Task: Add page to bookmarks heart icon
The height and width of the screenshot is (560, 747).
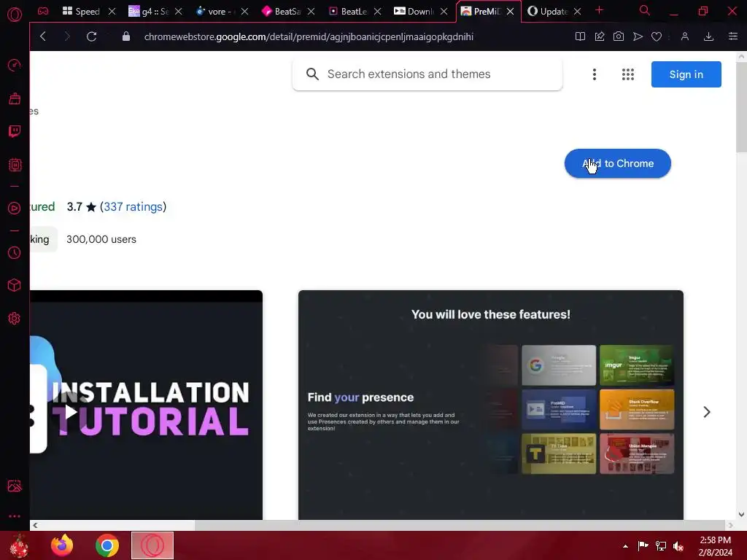Action: (x=657, y=36)
